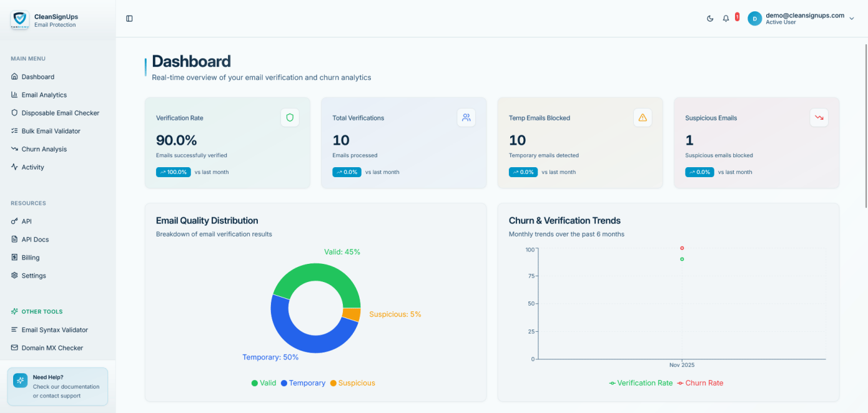The width and height of the screenshot is (868, 413).
Task: Click the shield icon on Verification Rate card
Action: (x=290, y=117)
